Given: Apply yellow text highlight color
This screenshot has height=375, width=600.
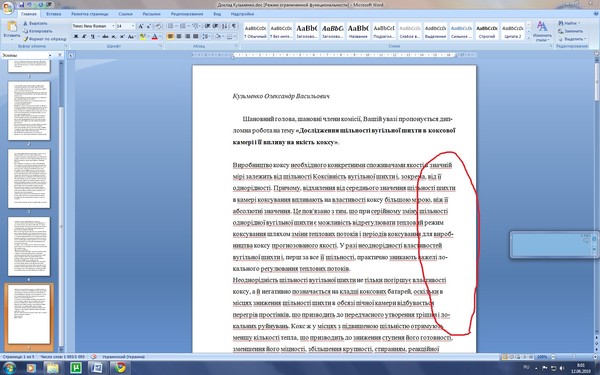Looking at the screenshot, I should click(x=142, y=37).
